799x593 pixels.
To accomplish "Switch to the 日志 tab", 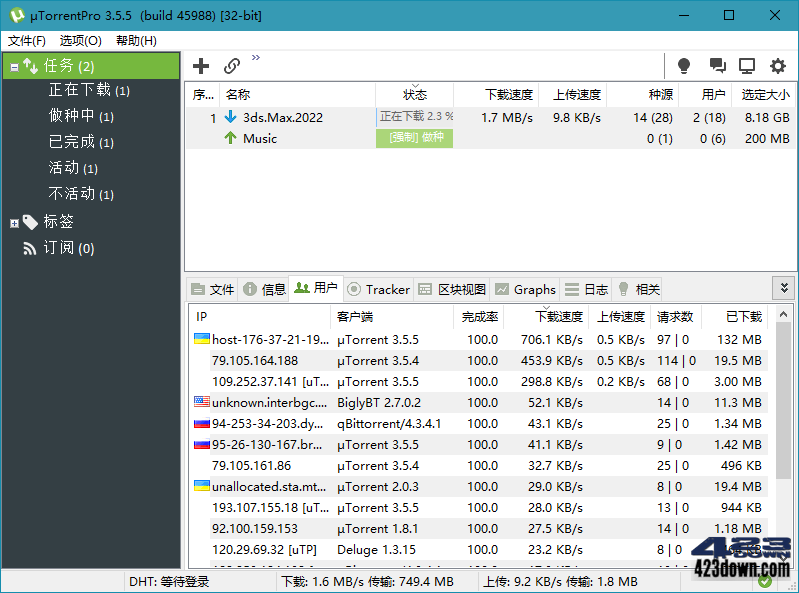I will click(x=586, y=289).
